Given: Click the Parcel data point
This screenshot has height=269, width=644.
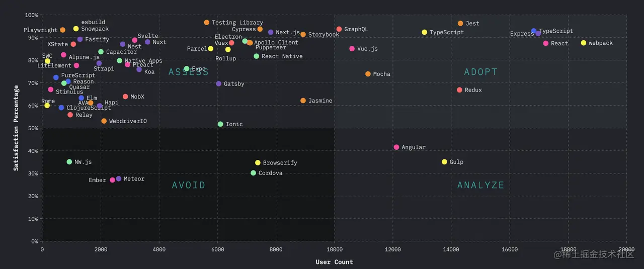Looking at the screenshot, I should [210, 49].
